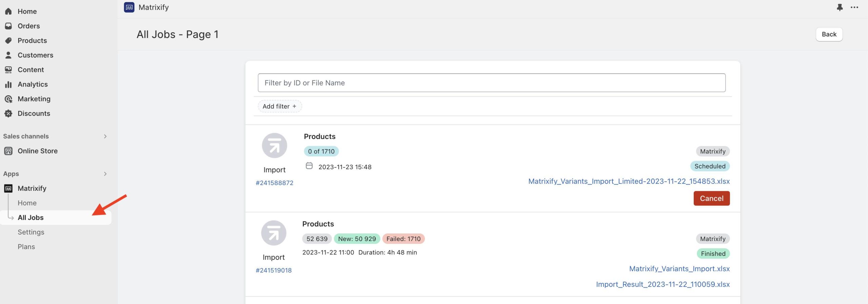Select Analytics in the sidebar menu
This screenshot has height=304, width=868.
pos(33,84)
